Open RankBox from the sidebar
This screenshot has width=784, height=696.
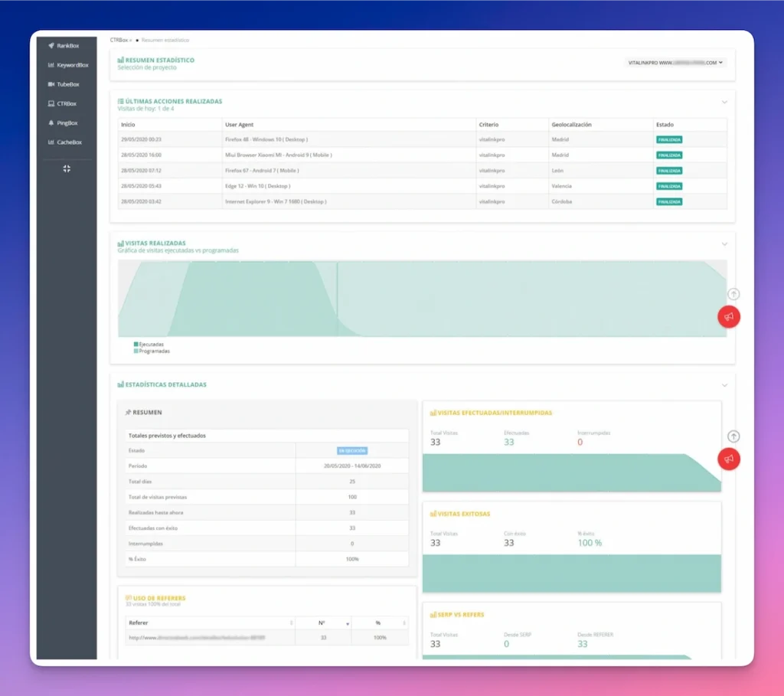pyautogui.click(x=65, y=45)
